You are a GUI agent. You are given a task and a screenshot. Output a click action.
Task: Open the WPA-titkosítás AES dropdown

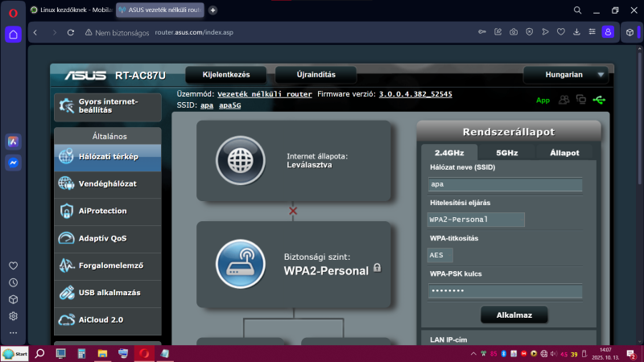point(440,255)
